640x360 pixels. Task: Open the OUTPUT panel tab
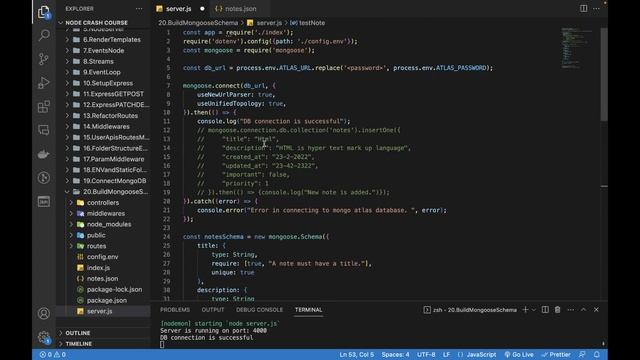pyautogui.click(x=213, y=310)
